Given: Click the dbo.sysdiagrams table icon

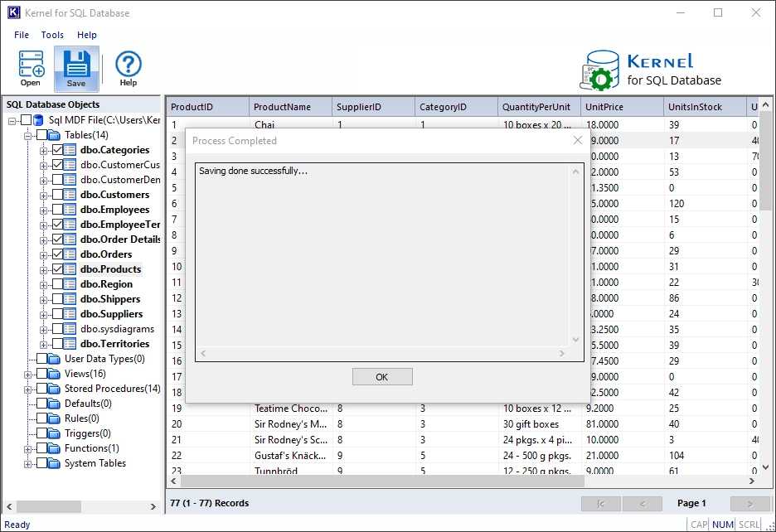Looking at the screenshot, I should (x=70, y=329).
